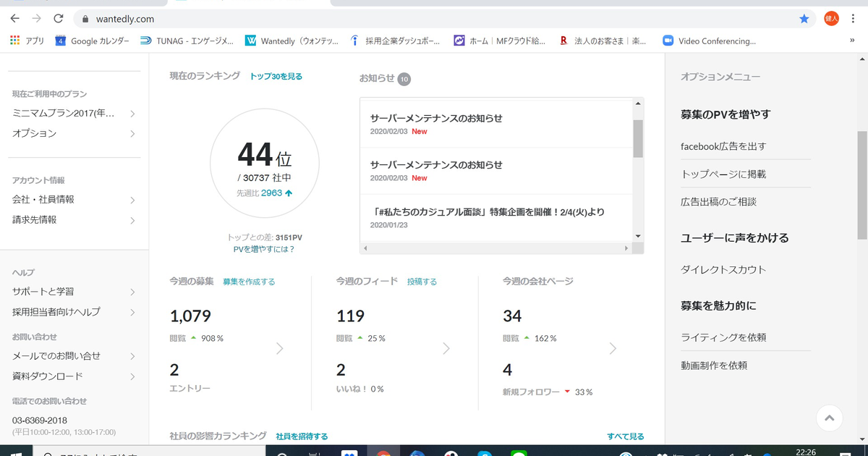Screen dimensions: 868x456
Task: Click the browser back arrow
Action: click(15, 19)
